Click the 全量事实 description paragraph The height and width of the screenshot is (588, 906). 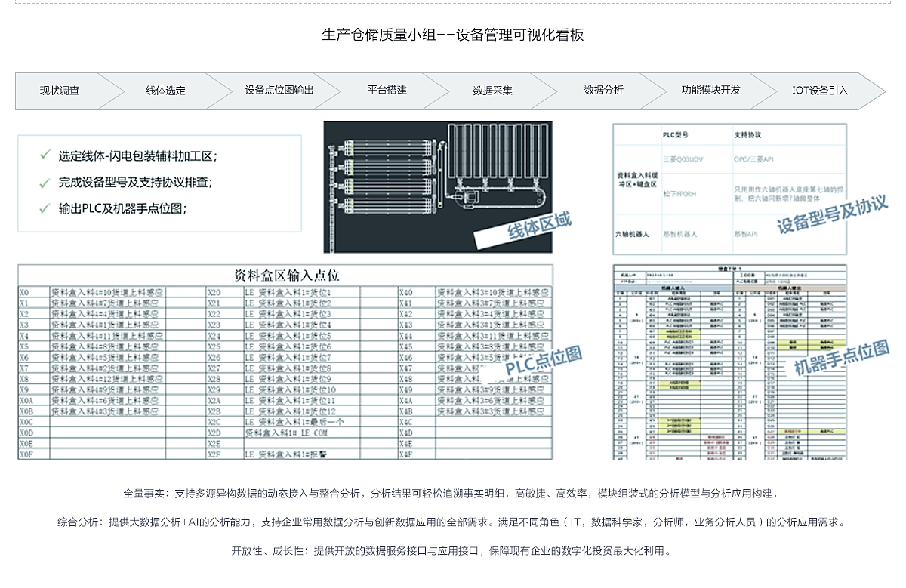pyautogui.click(x=451, y=494)
